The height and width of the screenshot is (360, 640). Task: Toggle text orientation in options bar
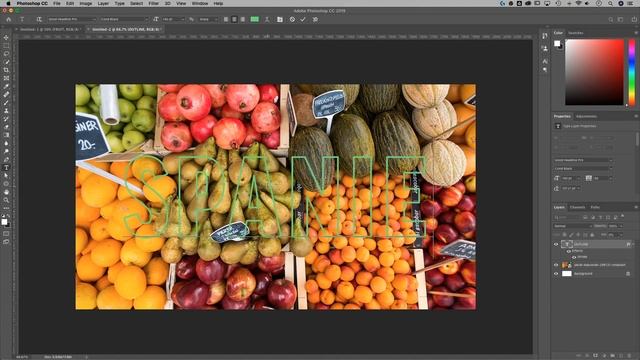[x=39, y=19]
